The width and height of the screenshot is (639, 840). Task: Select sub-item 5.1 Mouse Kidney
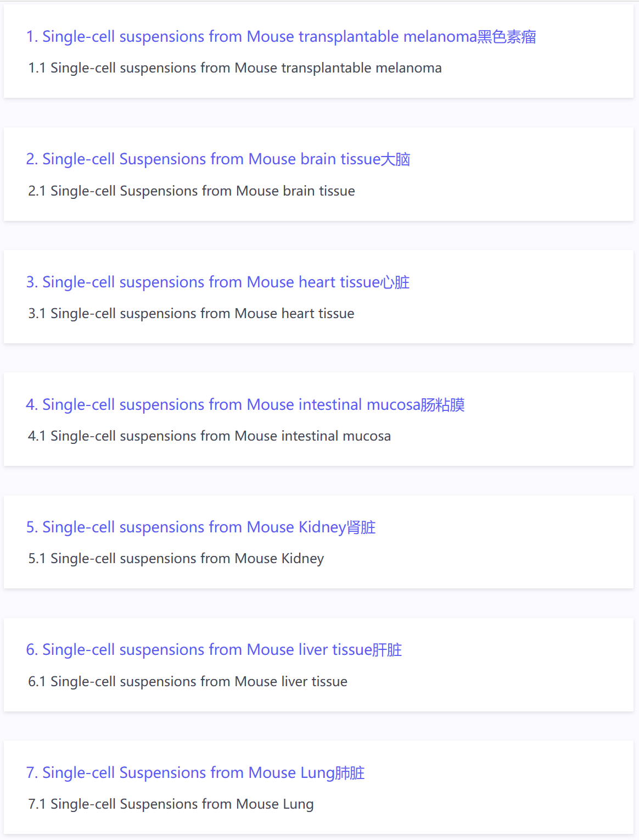click(x=176, y=559)
